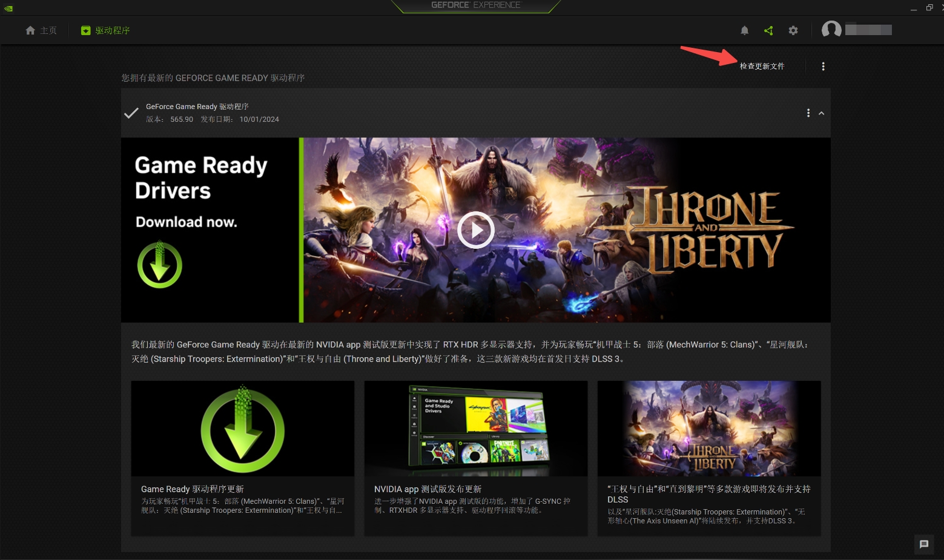Image resolution: width=944 pixels, height=560 pixels.
Task: Click the Game Ready Drivers banner title
Action: 200,178
